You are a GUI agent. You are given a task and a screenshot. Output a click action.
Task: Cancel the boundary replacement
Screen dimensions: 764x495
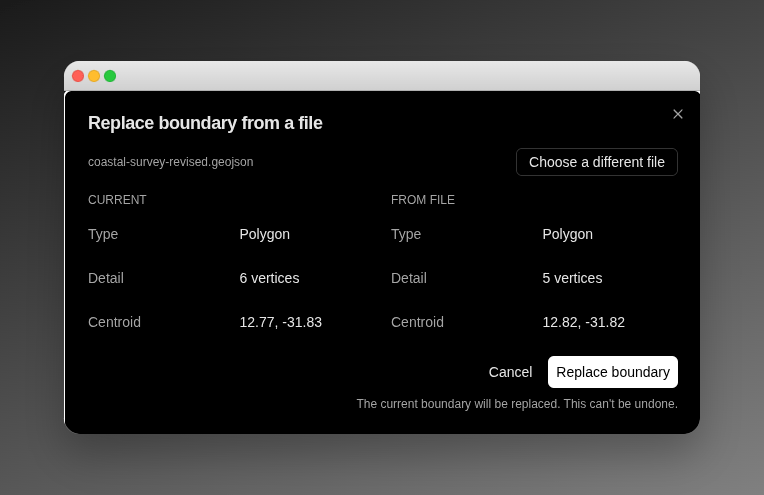pos(510,372)
